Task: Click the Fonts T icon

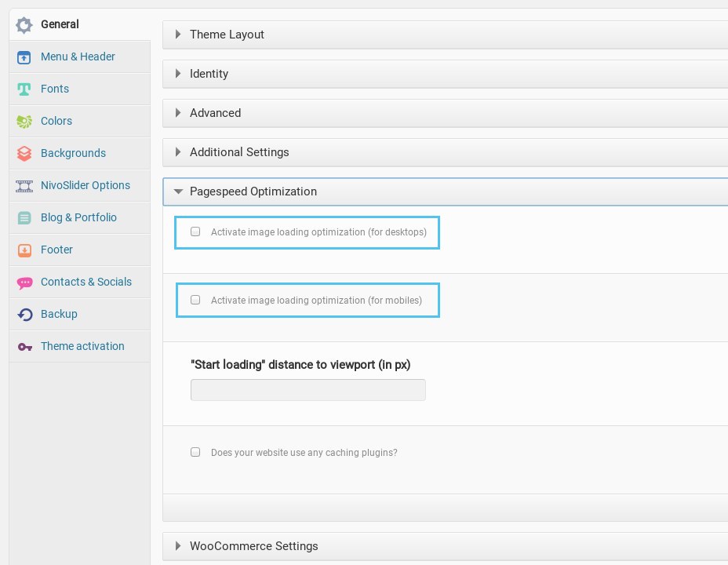Action: click(x=24, y=89)
